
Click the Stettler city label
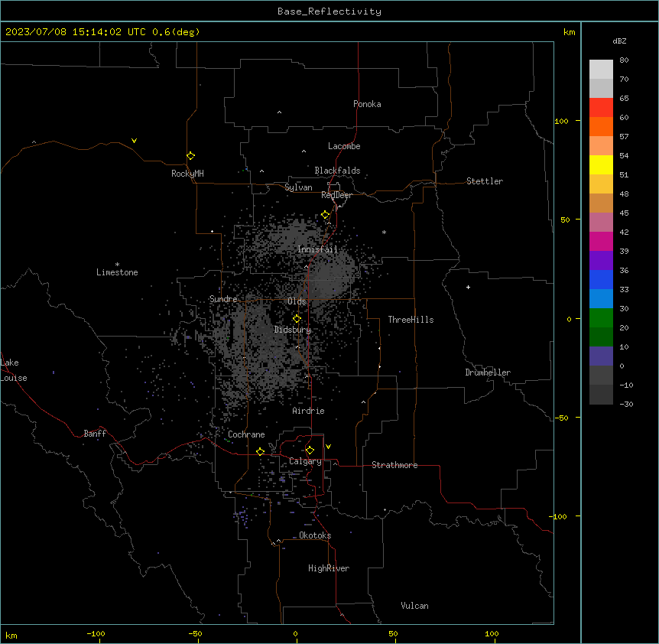tap(485, 181)
